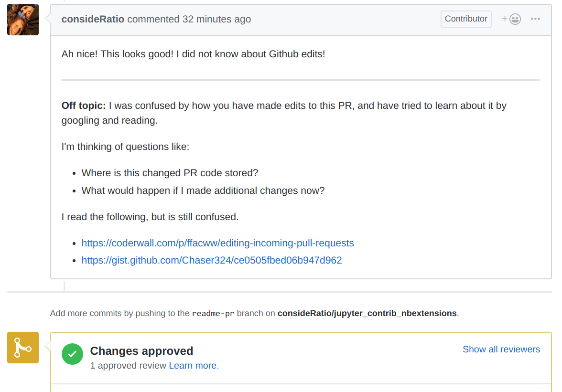This screenshot has width=562, height=392.
Task: Click the horizontal divider line in the comment
Action: click(301, 80)
